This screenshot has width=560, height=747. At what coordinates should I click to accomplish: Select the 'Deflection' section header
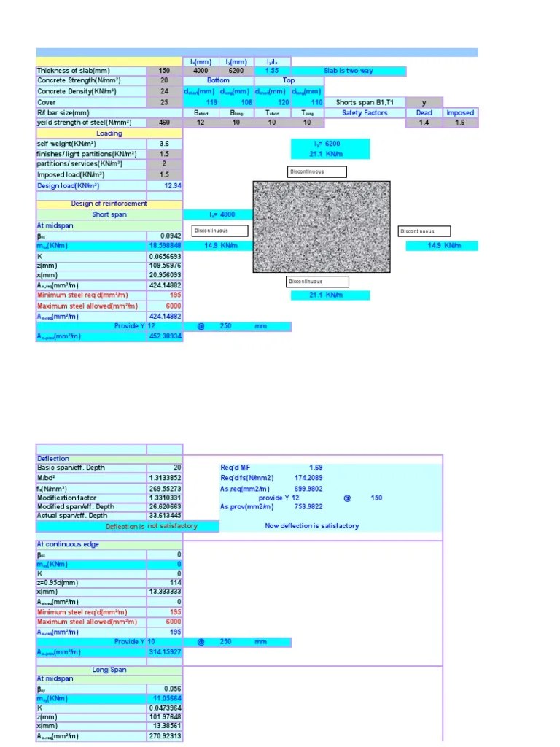click(x=109, y=459)
